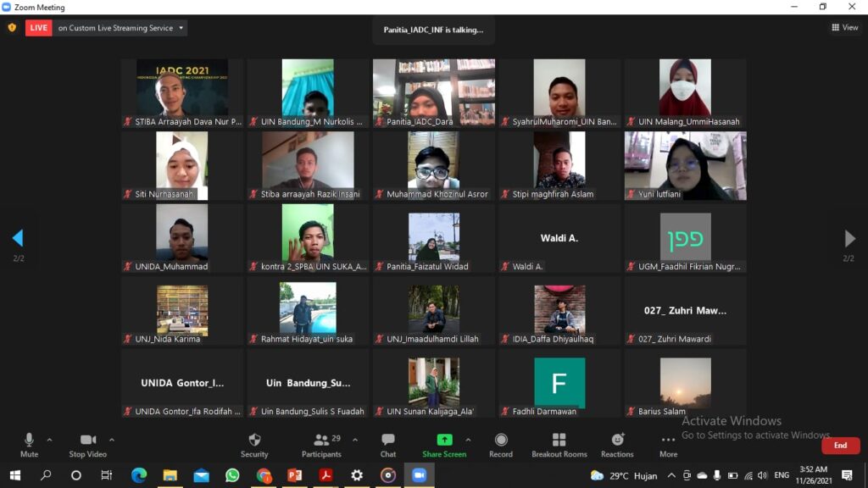Open Breakout Rooms
Screen dimensions: 868x488
[559, 445]
